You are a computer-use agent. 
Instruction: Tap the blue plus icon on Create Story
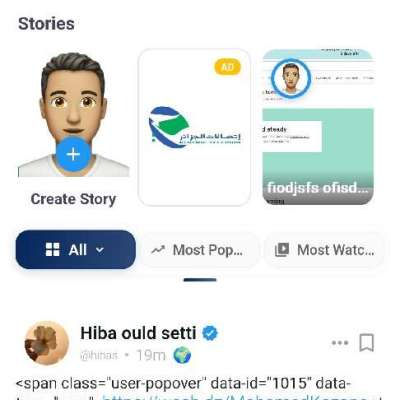click(x=73, y=154)
